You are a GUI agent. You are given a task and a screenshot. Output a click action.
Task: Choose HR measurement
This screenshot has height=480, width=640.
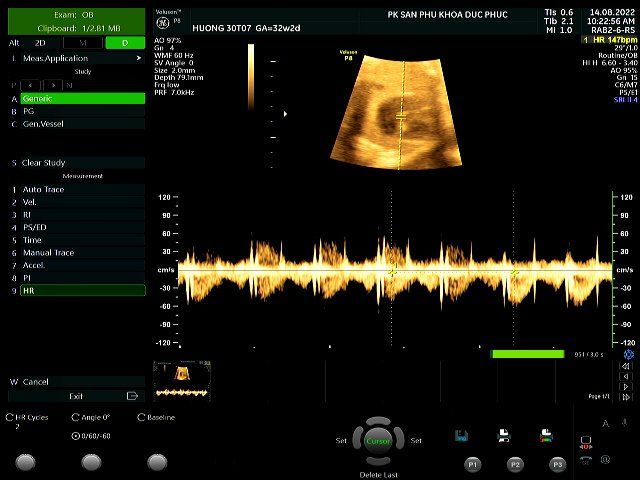coord(83,291)
